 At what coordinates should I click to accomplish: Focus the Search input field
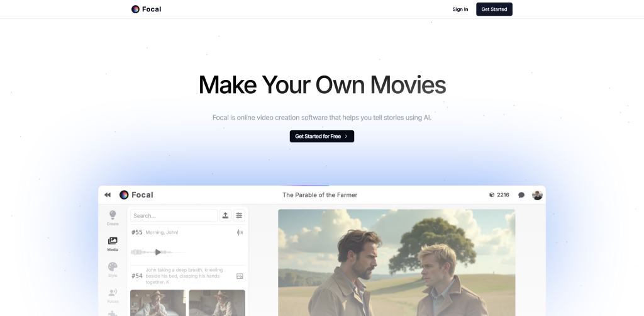174,215
